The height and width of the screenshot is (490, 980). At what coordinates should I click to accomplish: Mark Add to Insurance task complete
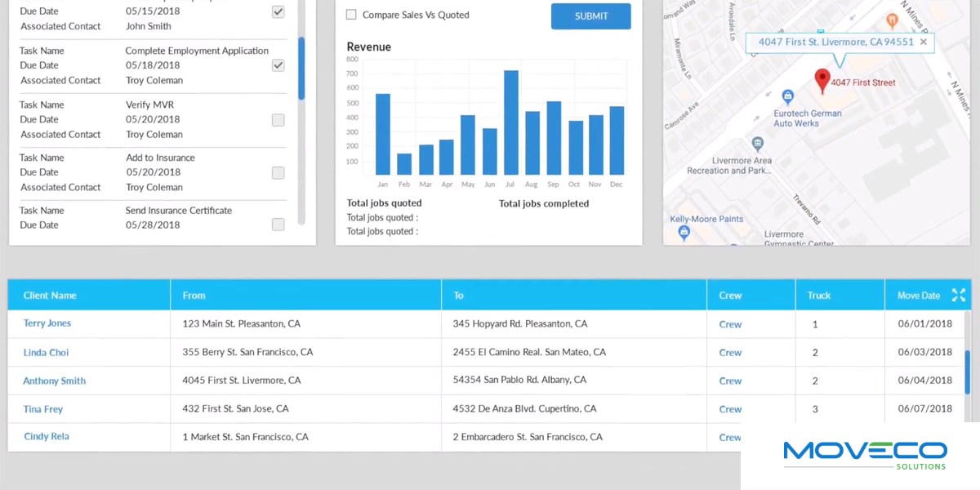pyautogui.click(x=278, y=173)
